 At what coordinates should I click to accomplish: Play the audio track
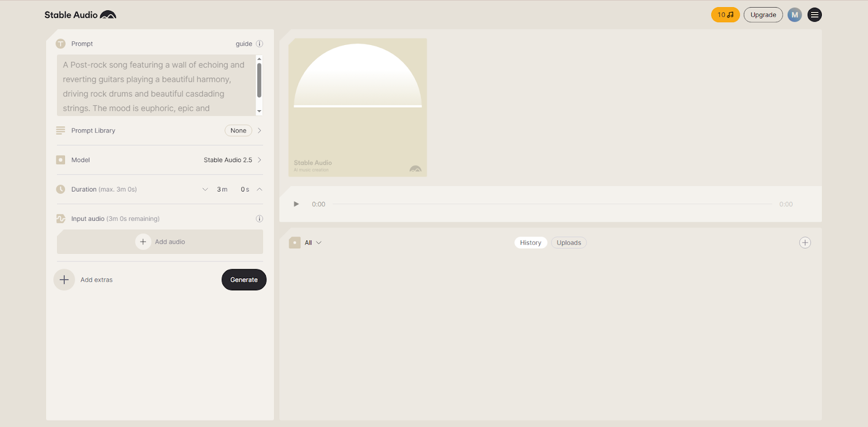click(x=296, y=204)
